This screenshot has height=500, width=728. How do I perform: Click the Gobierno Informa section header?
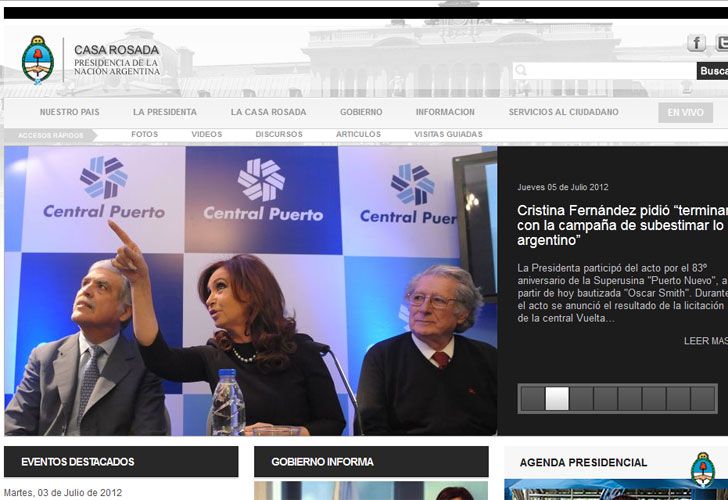coord(371,461)
